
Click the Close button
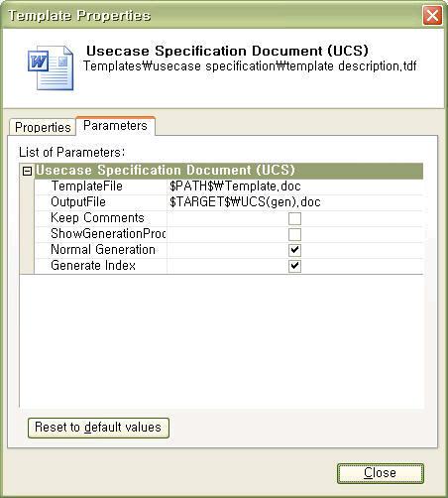[x=380, y=473]
